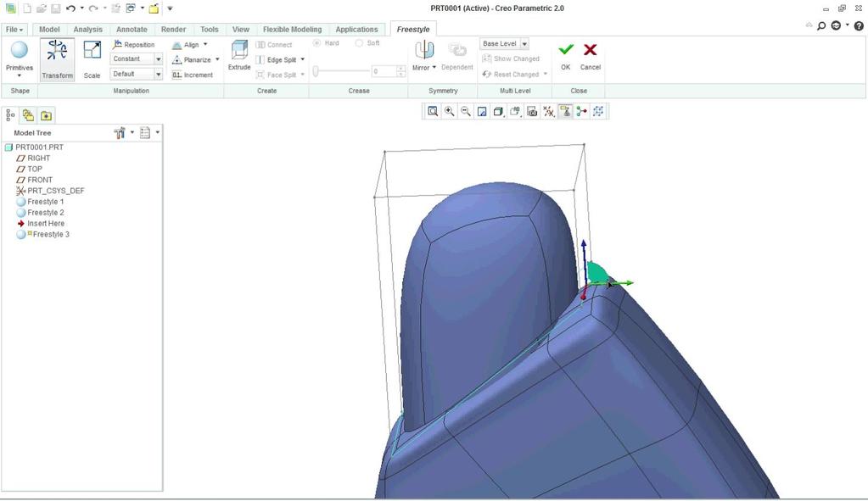This screenshot has width=868, height=501.
Task: Select PRT_CSYS_DEF in the model tree
Action: [50, 191]
